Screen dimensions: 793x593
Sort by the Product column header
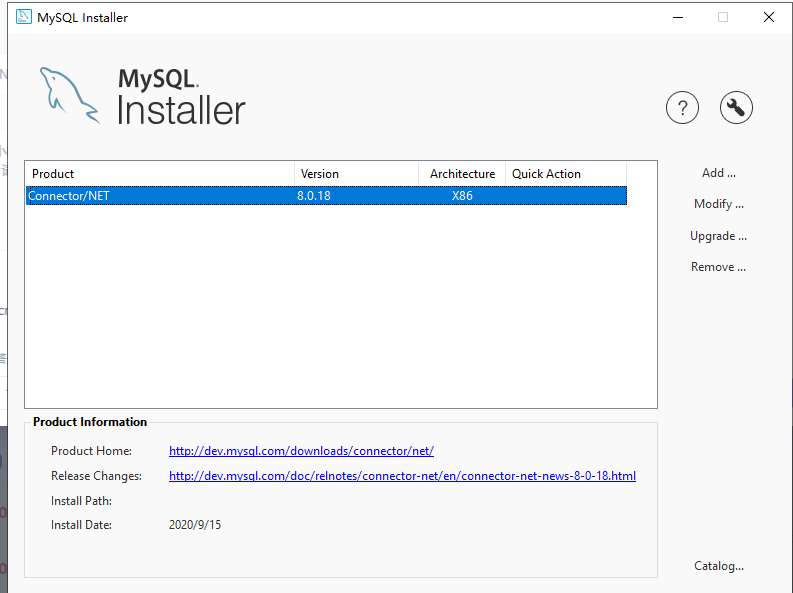click(160, 174)
